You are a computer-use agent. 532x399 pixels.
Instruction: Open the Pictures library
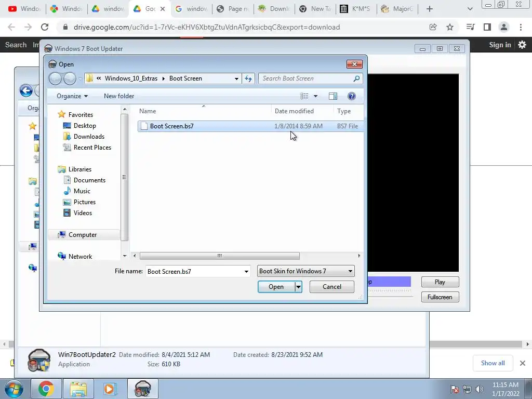tap(85, 202)
